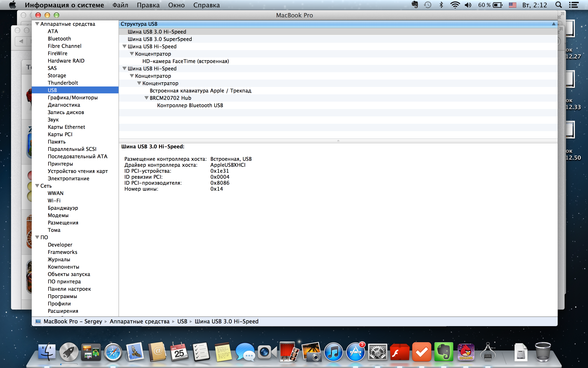
Task: Launch Launchpad rocket icon in Dock
Action: 69,352
